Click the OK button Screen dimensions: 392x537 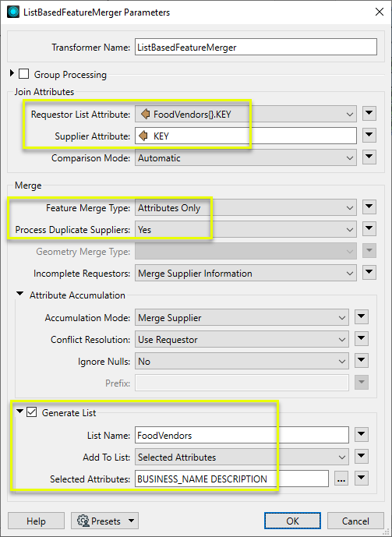[x=292, y=521]
